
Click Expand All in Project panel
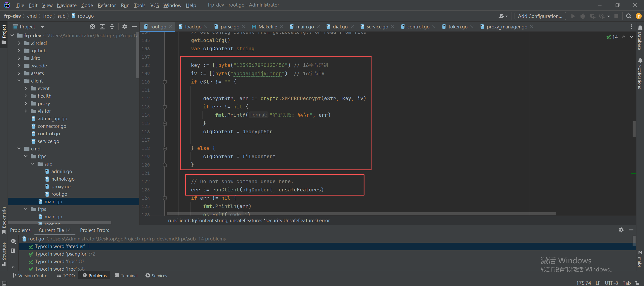(x=102, y=27)
